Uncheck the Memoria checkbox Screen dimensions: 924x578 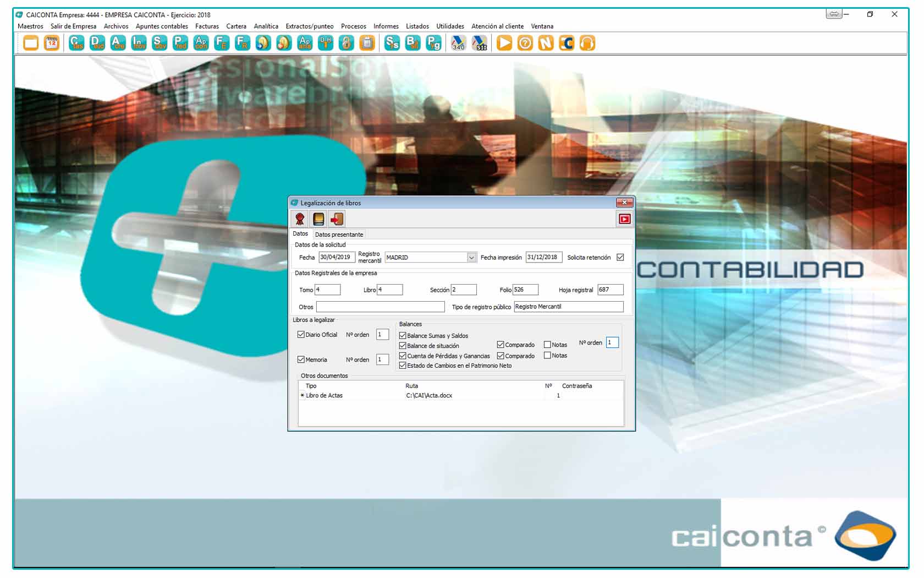(301, 359)
